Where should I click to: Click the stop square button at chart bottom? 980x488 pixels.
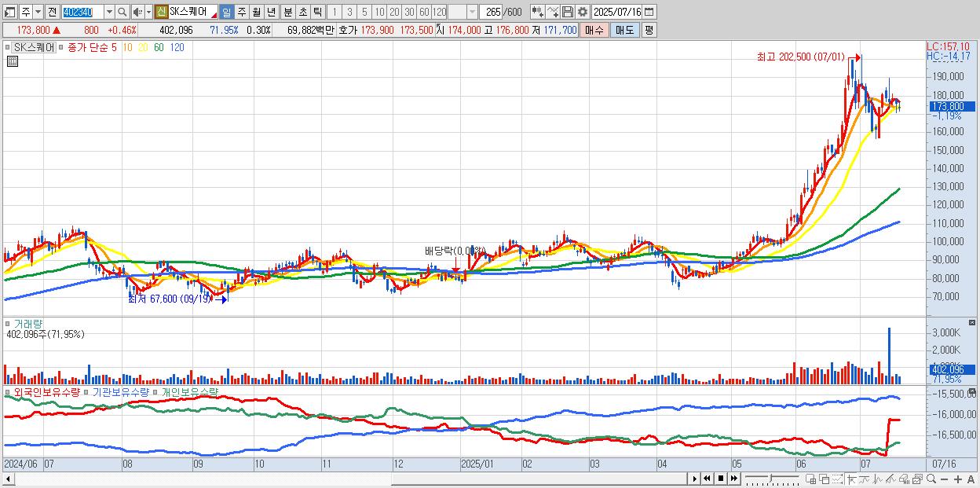coord(721,479)
